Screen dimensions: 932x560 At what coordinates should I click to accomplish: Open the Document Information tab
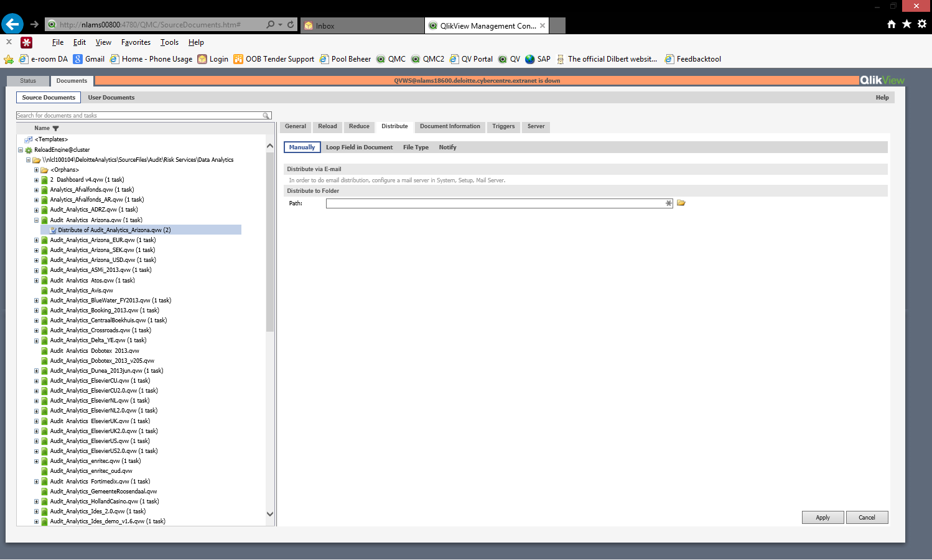[x=450, y=126]
